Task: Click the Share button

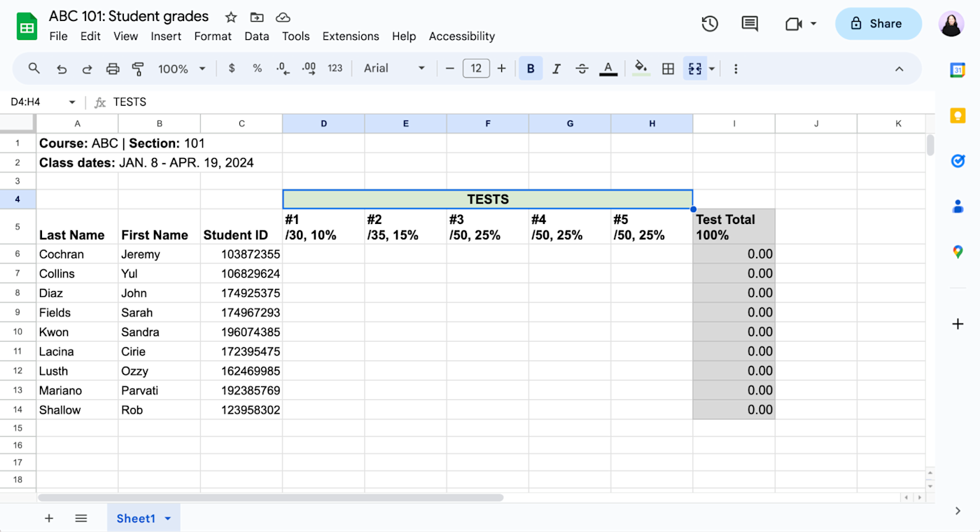Action: [x=878, y=24]
